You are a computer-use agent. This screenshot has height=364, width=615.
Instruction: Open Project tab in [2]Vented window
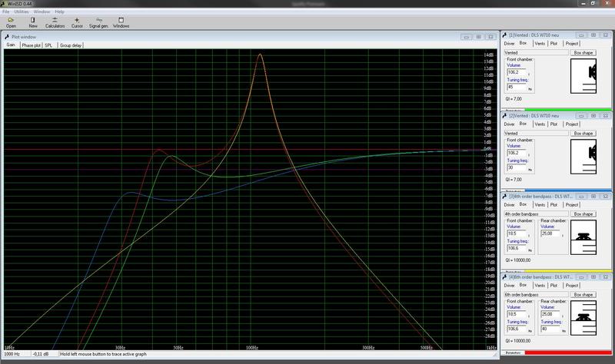tap(572, 124)
